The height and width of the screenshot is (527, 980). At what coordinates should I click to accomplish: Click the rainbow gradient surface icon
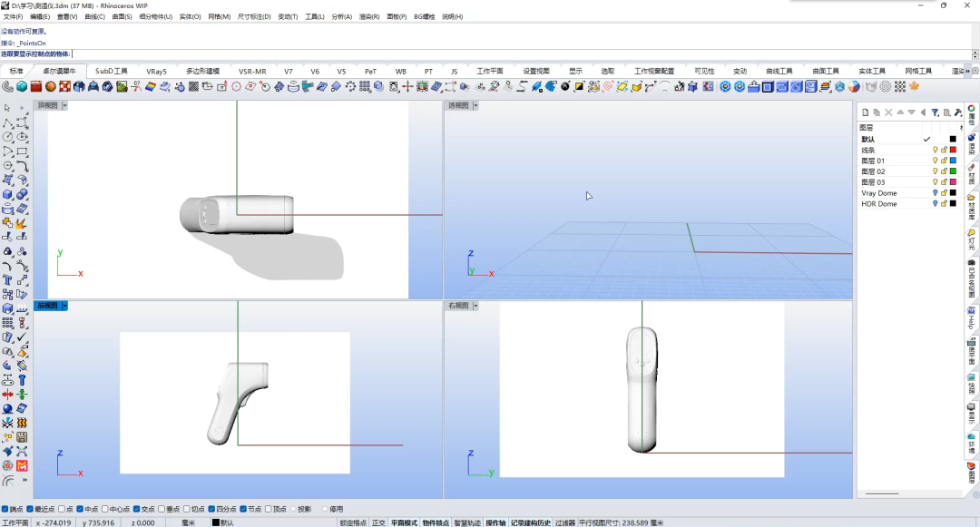tap(151, 87)
